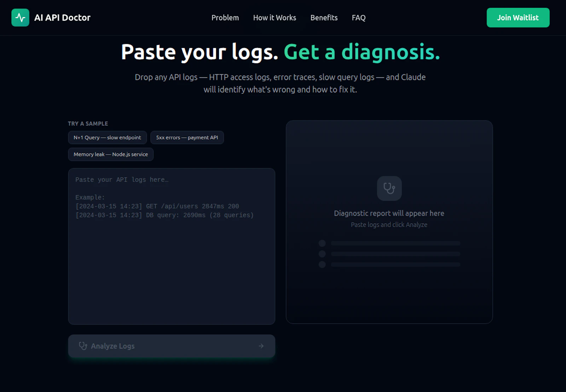Click 'Diagnostic report will appear here' text
Image resolution: width=566 pixels, height=392 pixels.
point(389,213)
